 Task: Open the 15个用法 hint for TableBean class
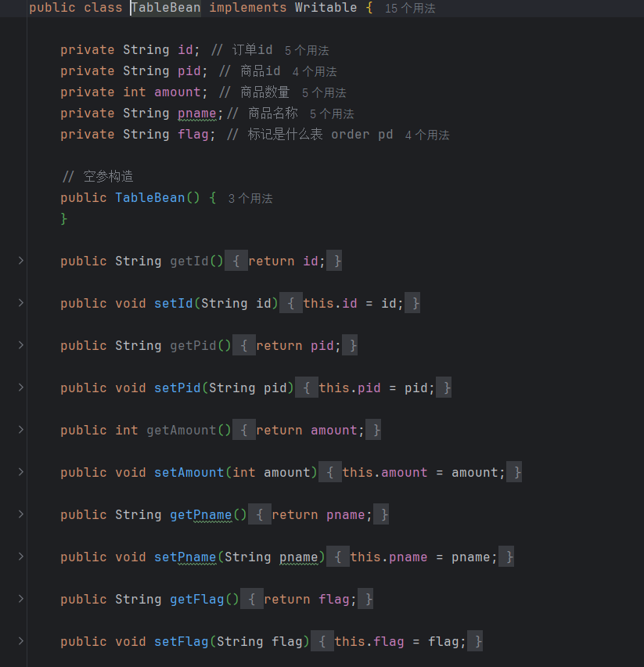click(410, 9)
